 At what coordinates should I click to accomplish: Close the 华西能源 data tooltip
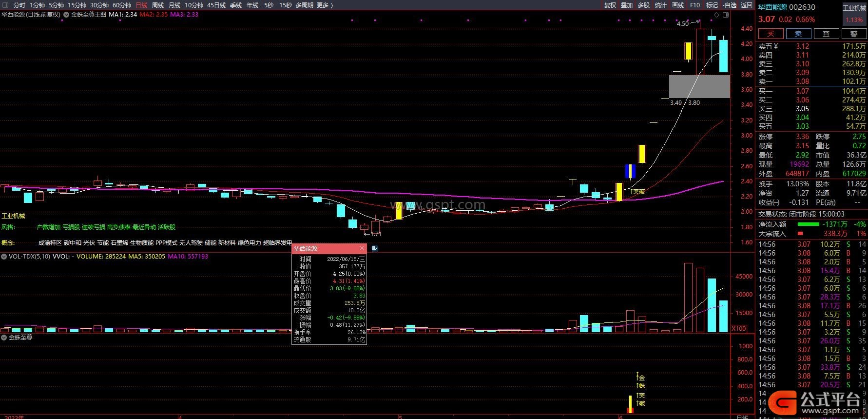(x=362, y=249)
